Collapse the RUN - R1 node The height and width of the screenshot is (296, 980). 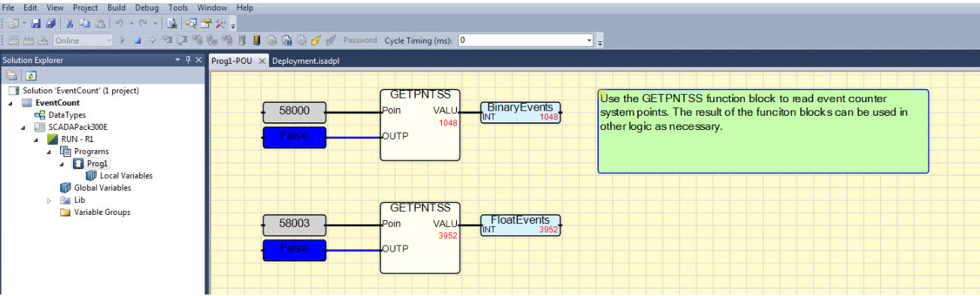[x=35, y=140]
